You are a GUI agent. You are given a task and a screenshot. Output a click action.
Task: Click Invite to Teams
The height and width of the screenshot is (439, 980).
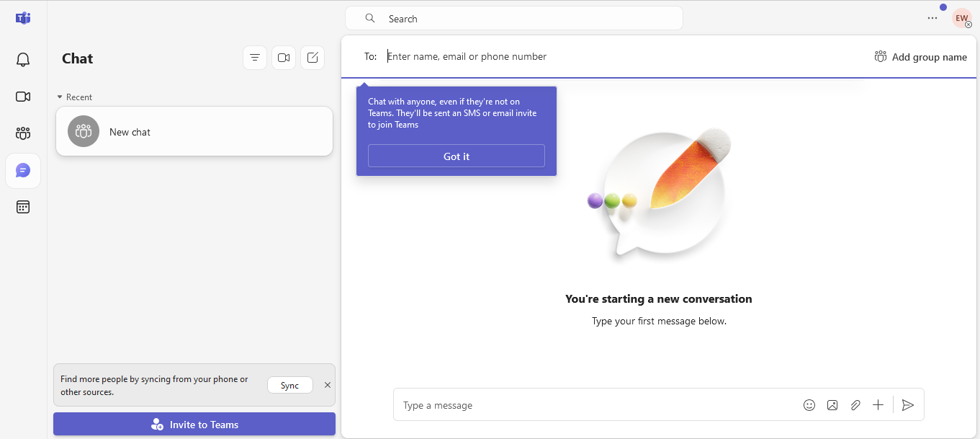point(194,424)
